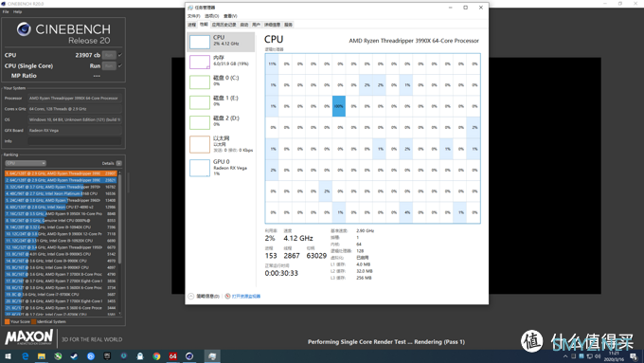Click the Your Score orange legend swatch
644x363 pixels.
click(7, 321)
